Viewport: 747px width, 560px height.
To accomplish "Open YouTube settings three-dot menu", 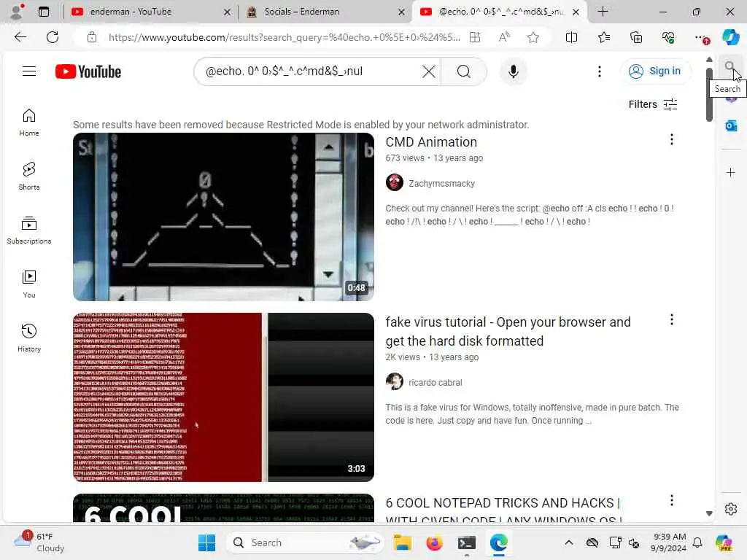I will tap(600, 71).
